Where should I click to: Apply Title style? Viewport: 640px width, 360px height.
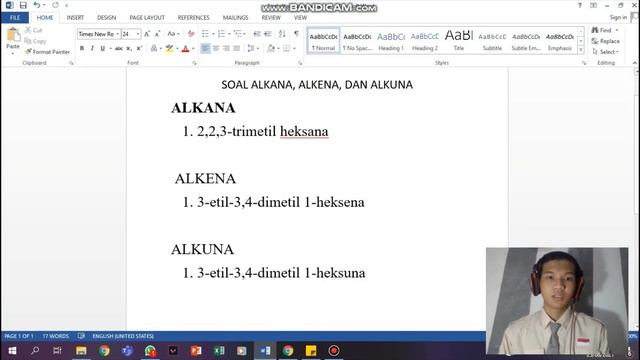(x=459, y=41)
